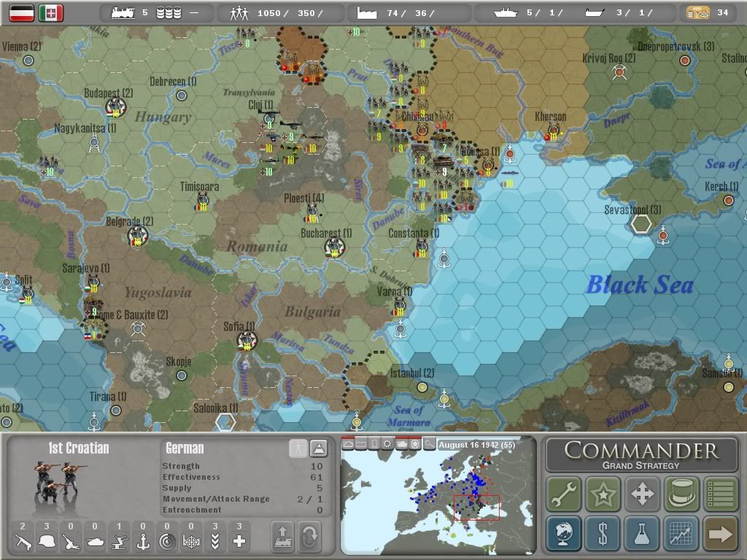This screenshot has width=747, height=560.
Task: Click the artillery cannon stat icon
Action: [x=71, y=542]
